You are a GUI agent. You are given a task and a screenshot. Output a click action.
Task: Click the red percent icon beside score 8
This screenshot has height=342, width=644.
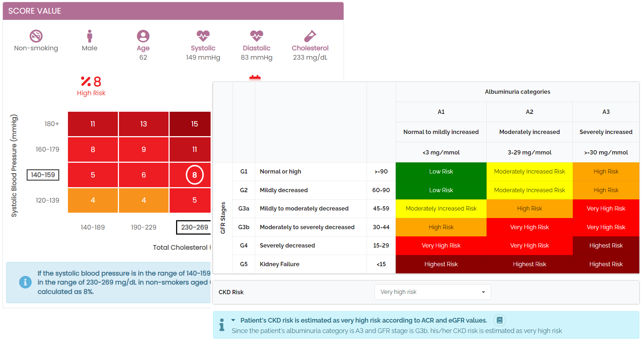click(86, 82)
